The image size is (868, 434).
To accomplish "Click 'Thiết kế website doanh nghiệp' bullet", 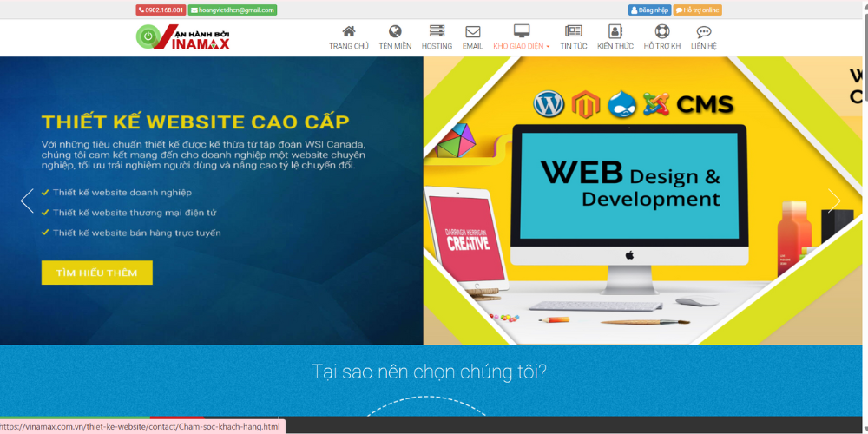I will click(122, 193).
